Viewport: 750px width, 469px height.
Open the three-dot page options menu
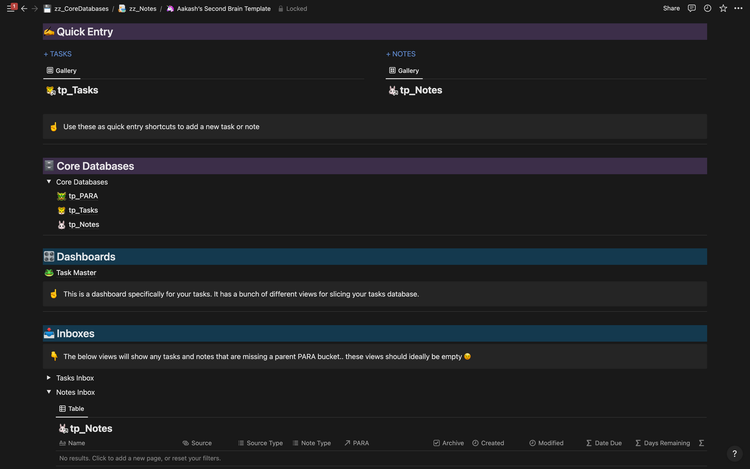[739, 8]
